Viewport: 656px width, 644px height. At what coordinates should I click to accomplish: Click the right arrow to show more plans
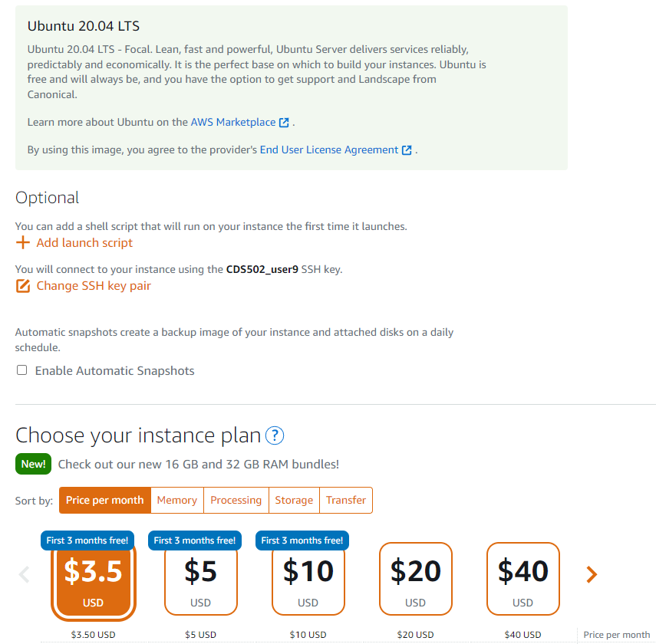point(592,574)
